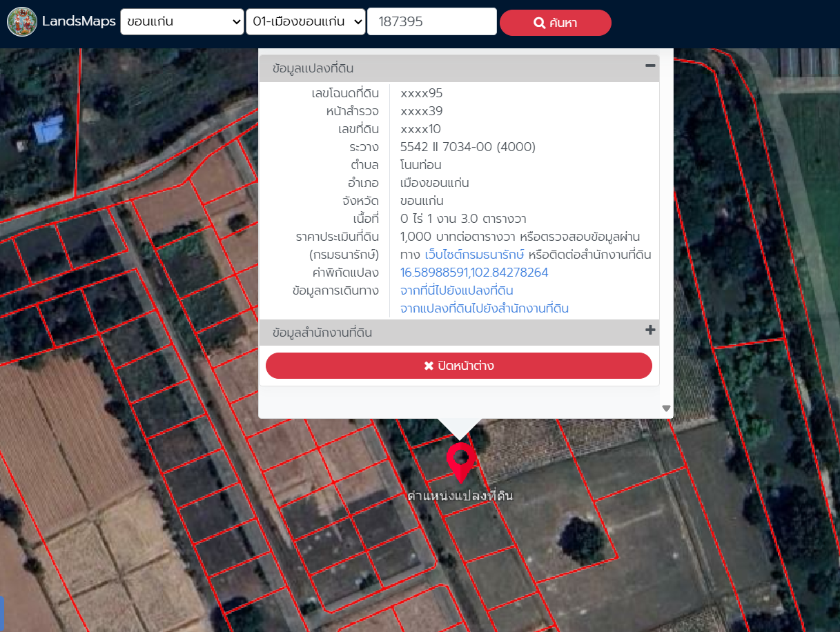The height and width of the screenshot is (632, 840).
Task: Select จากที่นี่ไปยังแปลงที่ดิน directions link
Action: 456,290
